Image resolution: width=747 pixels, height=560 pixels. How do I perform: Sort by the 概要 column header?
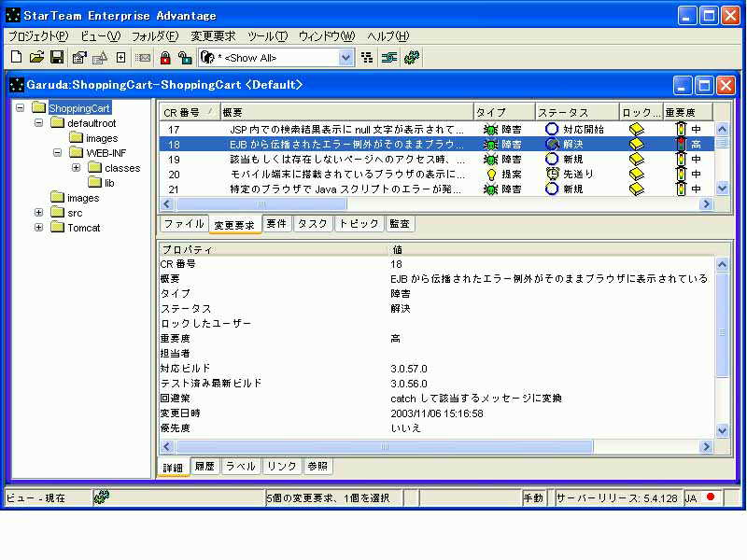[x=346, y=113]
